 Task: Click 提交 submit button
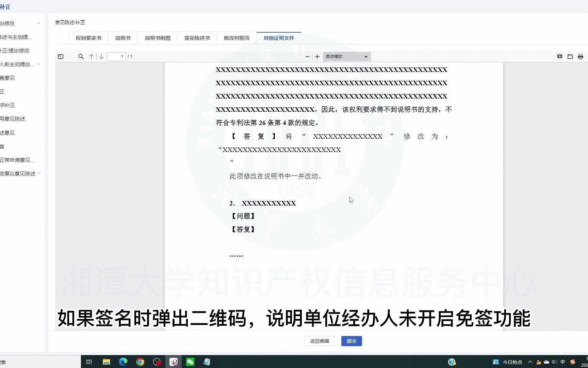click(352, 341)
